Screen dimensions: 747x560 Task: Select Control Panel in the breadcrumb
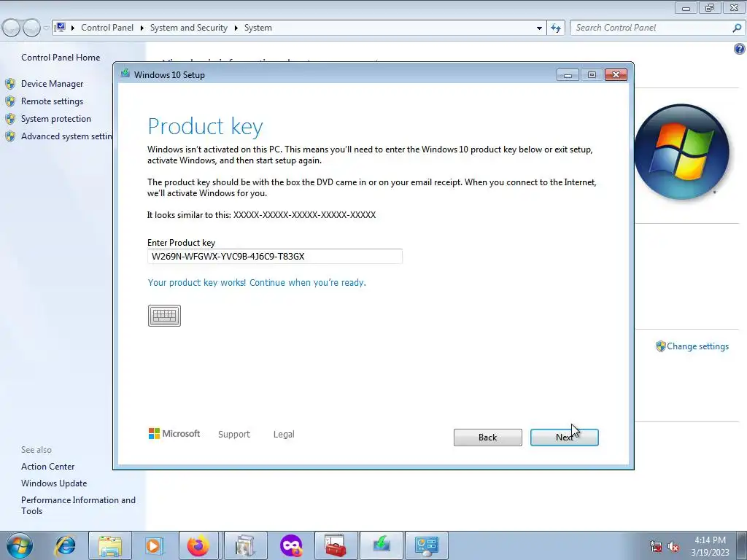(107, 28)
